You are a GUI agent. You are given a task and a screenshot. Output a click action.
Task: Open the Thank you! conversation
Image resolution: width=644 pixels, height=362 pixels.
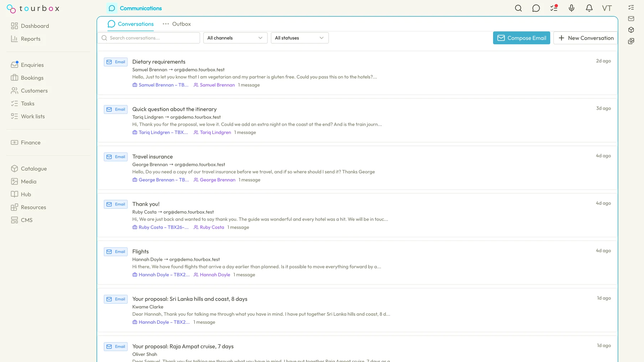point(357,215)
